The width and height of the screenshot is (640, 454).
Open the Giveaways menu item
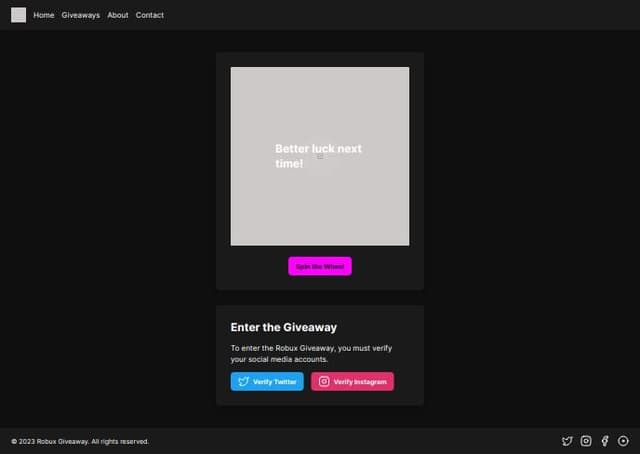pos(81,15)
